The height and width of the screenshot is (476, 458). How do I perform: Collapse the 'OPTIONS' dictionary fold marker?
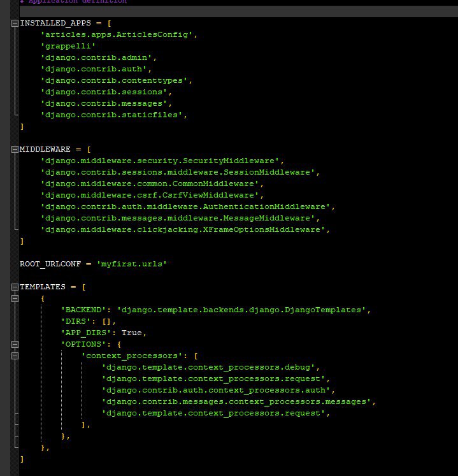click(x=15, y=344)
